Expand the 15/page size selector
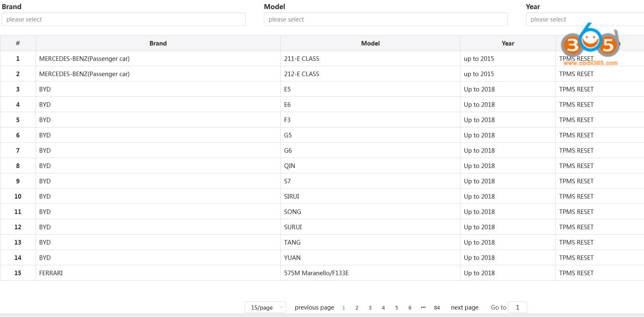 [x=265, y=307]
